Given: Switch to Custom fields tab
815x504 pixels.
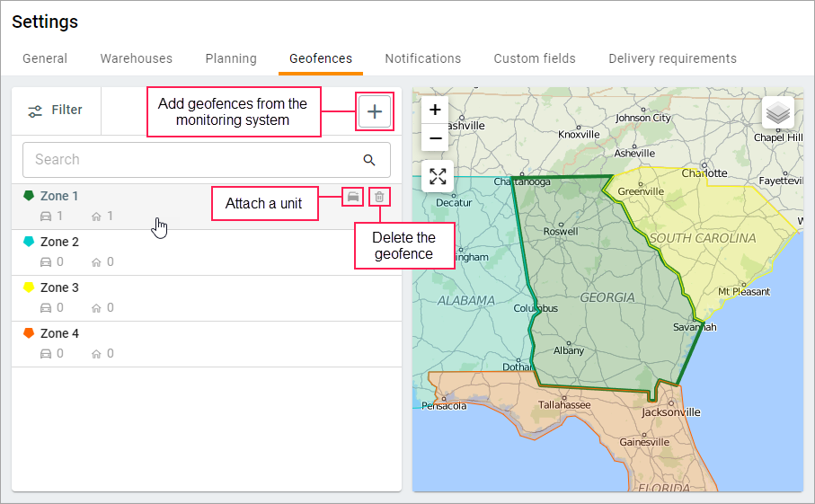Looking at the screenshot, I should coord(535,58).
